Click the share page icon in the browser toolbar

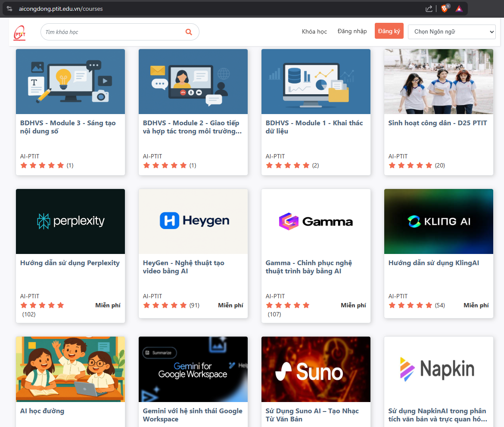[429, 9]
